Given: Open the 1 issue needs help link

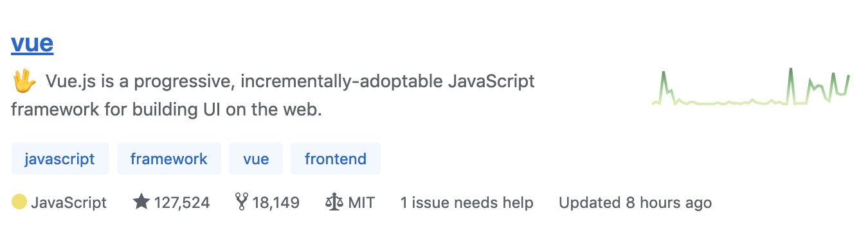Looking at the screenshot, I should click(x=467, y=203).
